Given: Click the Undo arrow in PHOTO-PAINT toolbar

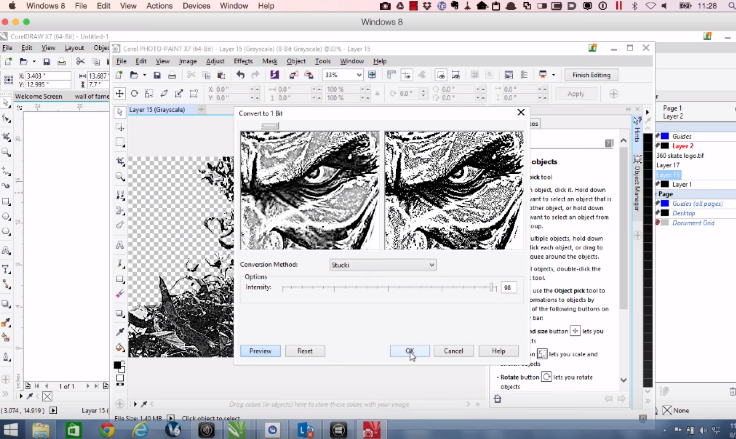Looking at the screenshot, I should coord(240,75).
